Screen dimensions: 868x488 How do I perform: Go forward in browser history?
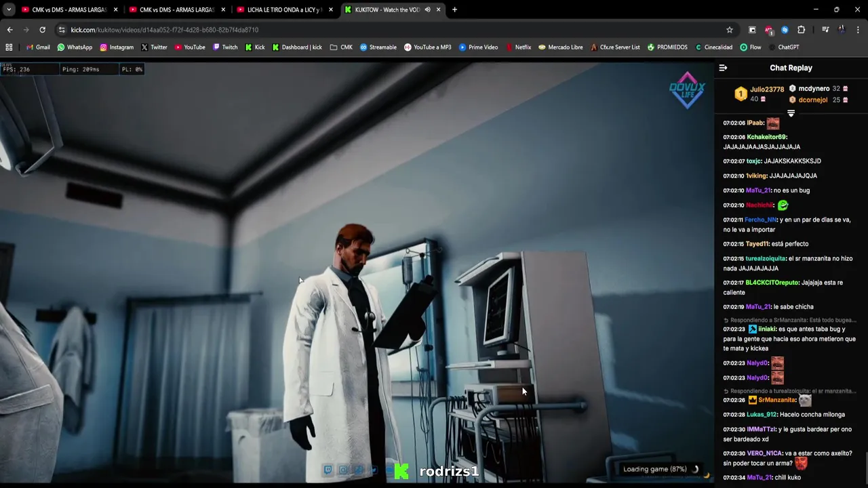coord(26,30)
